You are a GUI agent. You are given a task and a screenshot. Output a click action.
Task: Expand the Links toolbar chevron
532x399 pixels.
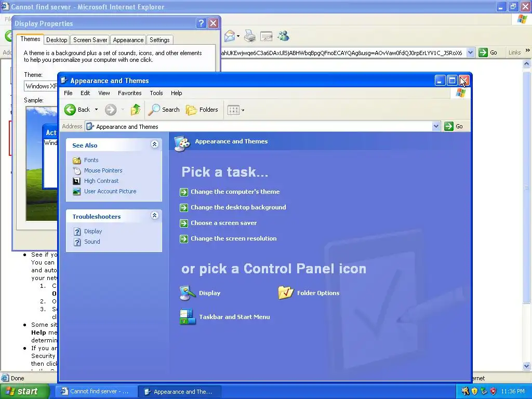point(527,50)
